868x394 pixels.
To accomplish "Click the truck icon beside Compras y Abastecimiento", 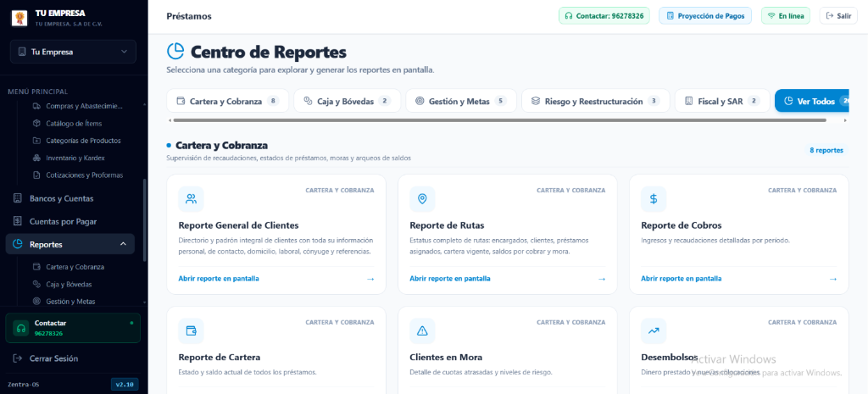I will point(36,106).
